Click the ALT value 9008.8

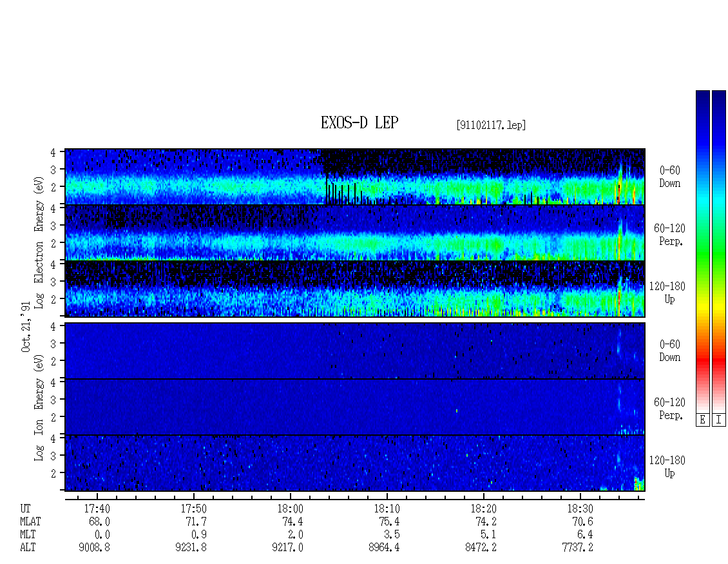point(94,548)
